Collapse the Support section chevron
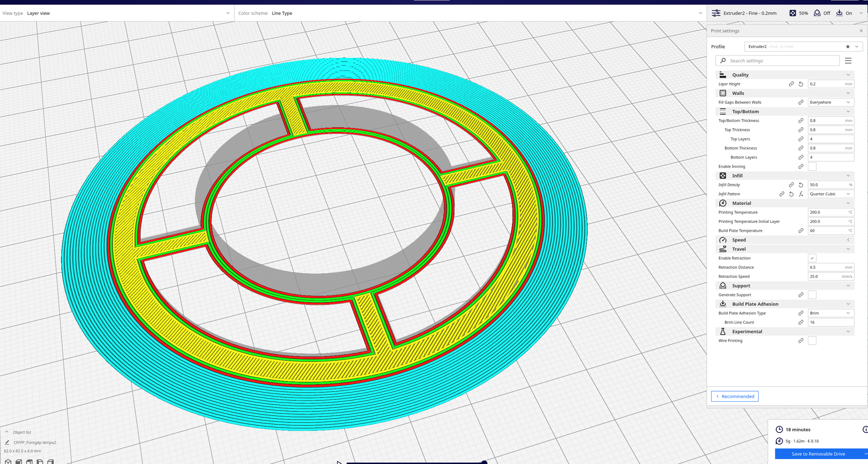Viewport: 868px width, 464px height. point(848,286)
